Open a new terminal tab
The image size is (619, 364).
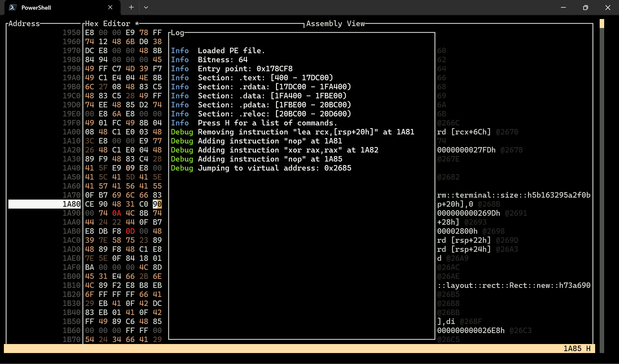[x=131, y=7]
